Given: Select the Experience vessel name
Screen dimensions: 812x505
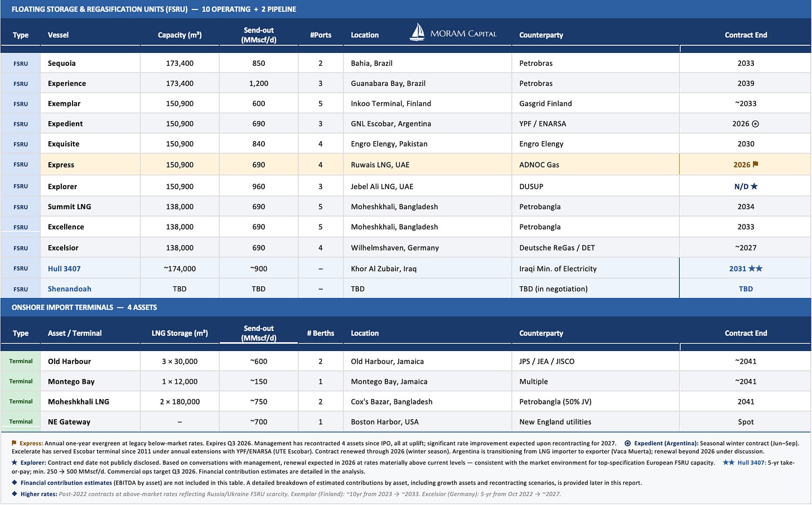Looking at the screenshot, I should (67, 83).
